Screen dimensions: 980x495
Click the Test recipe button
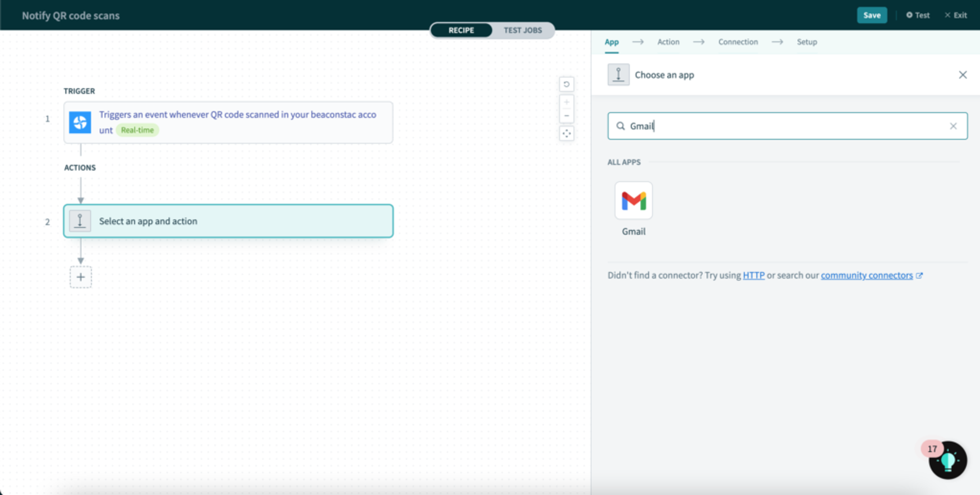pyautogui.click(x=918, y=15)
